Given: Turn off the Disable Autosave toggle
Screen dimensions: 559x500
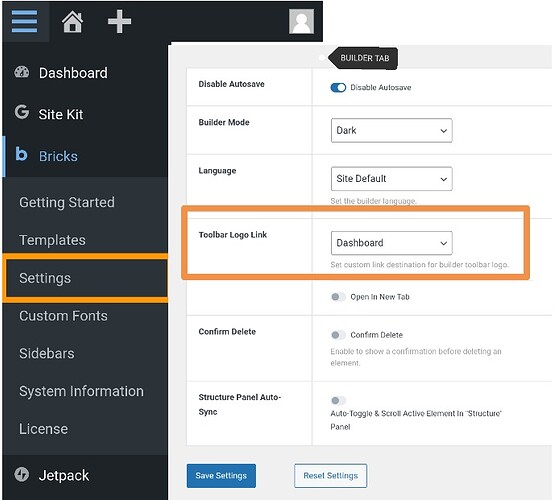Looking at the screenshot, I should click(x=338, y=88).
